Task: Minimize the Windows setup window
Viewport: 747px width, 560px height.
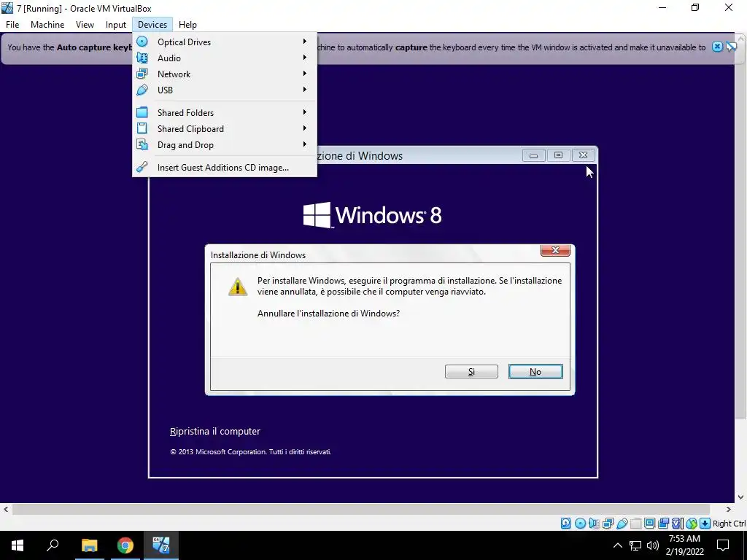Action: pos(533,156)
